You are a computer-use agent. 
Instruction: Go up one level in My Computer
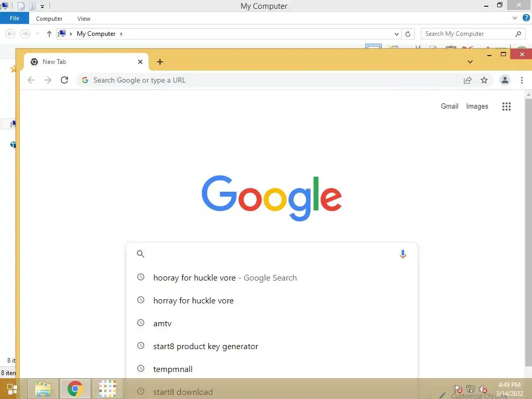coord(49,34)
